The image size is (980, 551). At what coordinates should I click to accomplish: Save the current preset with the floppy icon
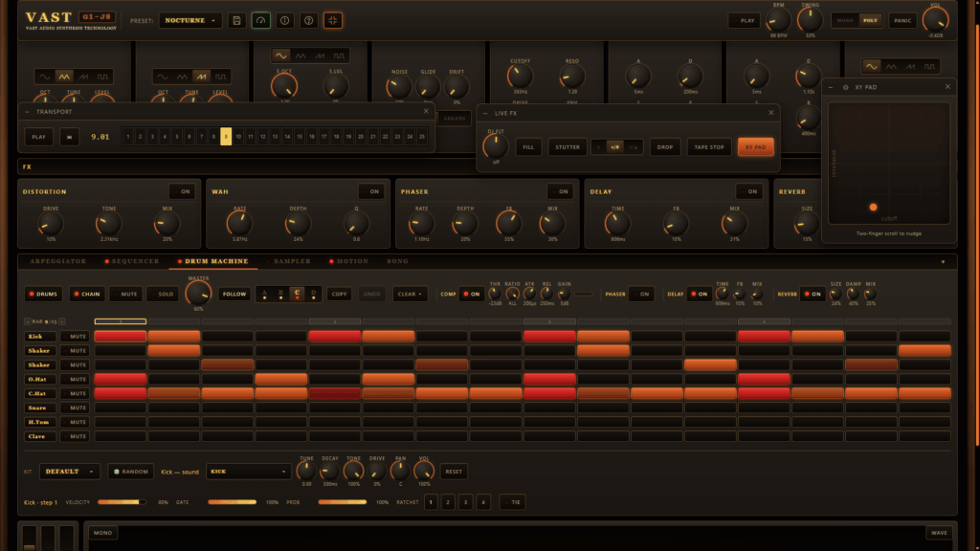[237, 21]
